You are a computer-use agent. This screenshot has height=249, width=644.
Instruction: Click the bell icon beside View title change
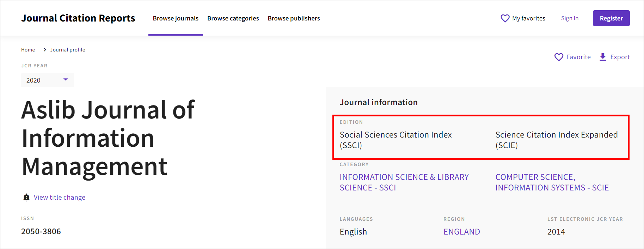[x=26, y=197]
